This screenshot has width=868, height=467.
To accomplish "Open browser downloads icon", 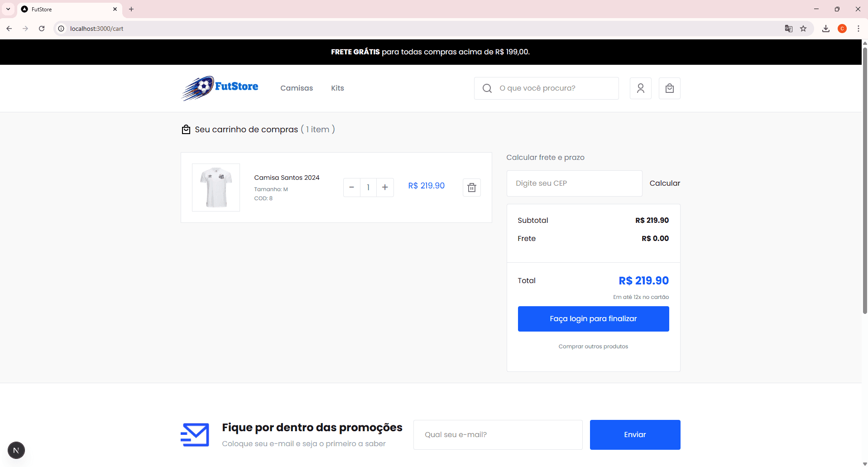I will (x=825, y=29).
